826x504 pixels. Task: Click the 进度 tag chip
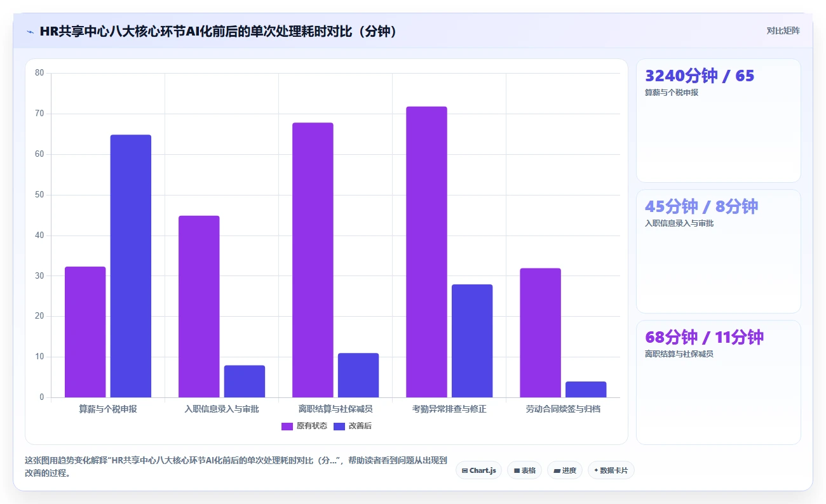[x=565, y=470]
